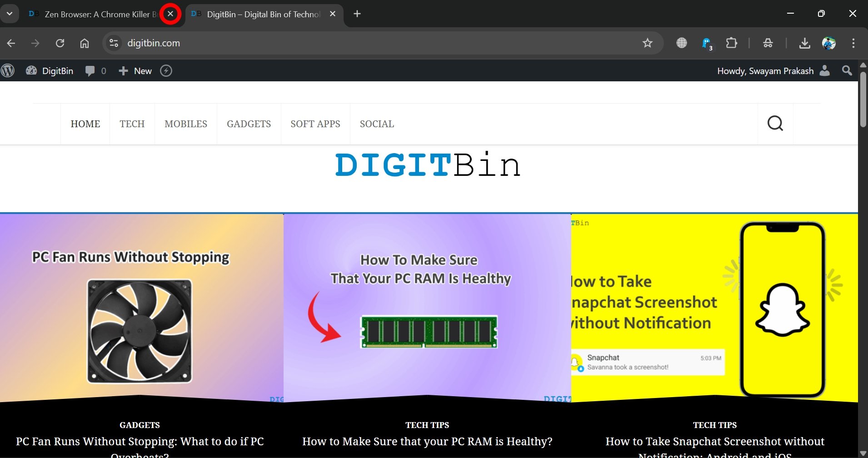Click scrollbar down arrow

point(863,453)
